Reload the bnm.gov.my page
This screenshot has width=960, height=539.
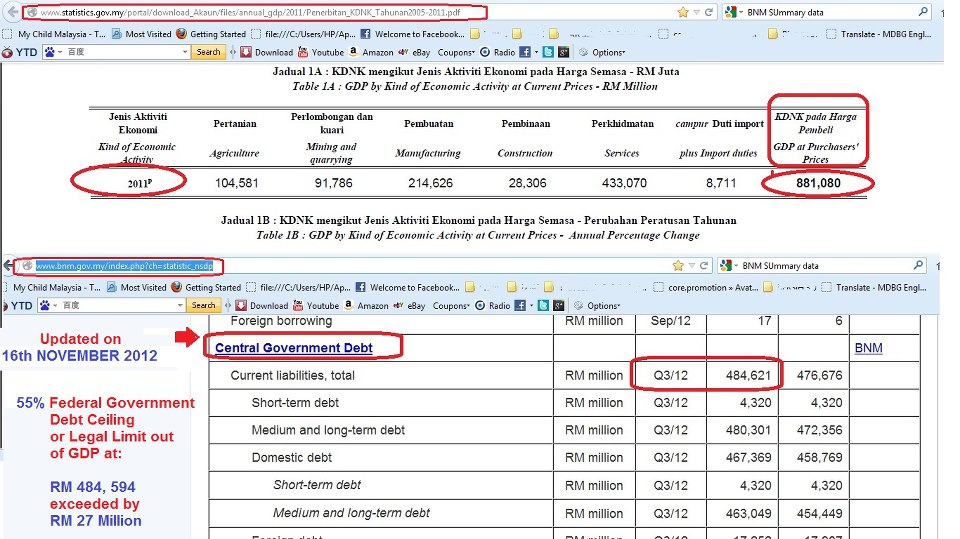point(704,266)
